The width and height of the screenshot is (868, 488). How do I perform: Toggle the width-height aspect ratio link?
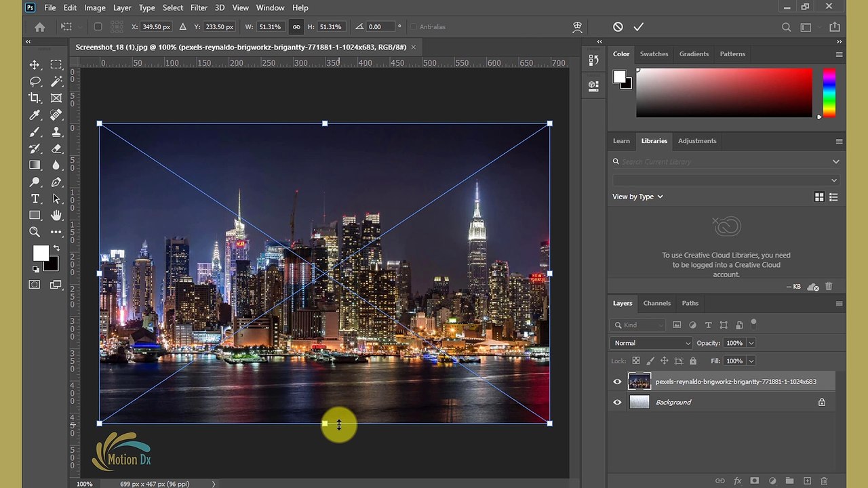point(296,27)
